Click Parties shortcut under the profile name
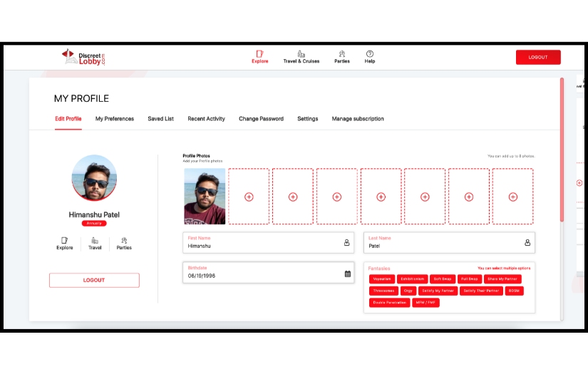 [124, 244]
